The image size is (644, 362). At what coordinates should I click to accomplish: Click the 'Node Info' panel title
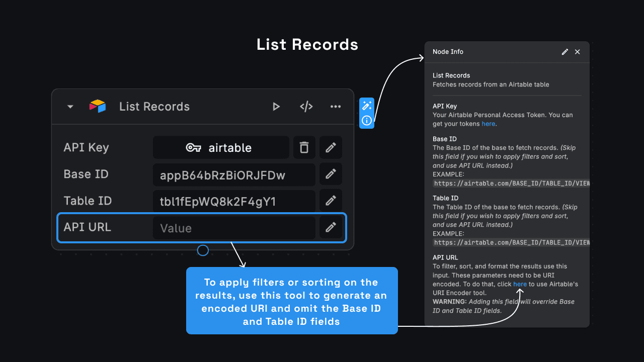coord(448,52)
